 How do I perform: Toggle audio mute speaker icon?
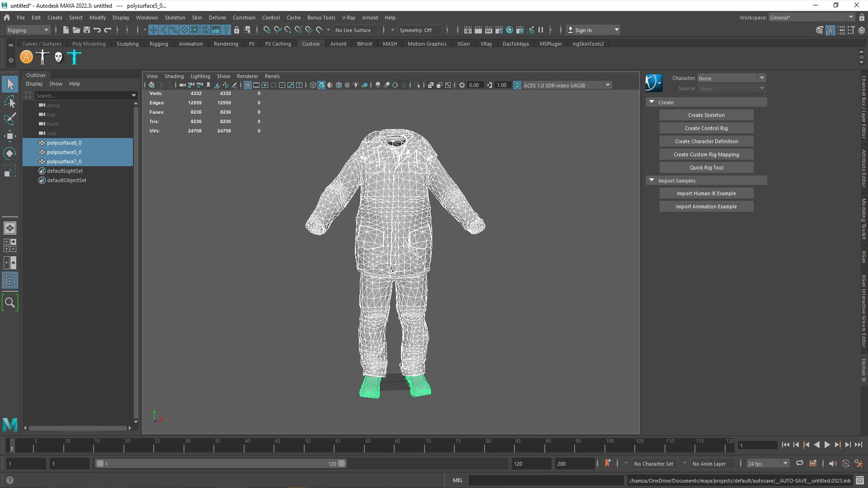(x=833, y=464)
